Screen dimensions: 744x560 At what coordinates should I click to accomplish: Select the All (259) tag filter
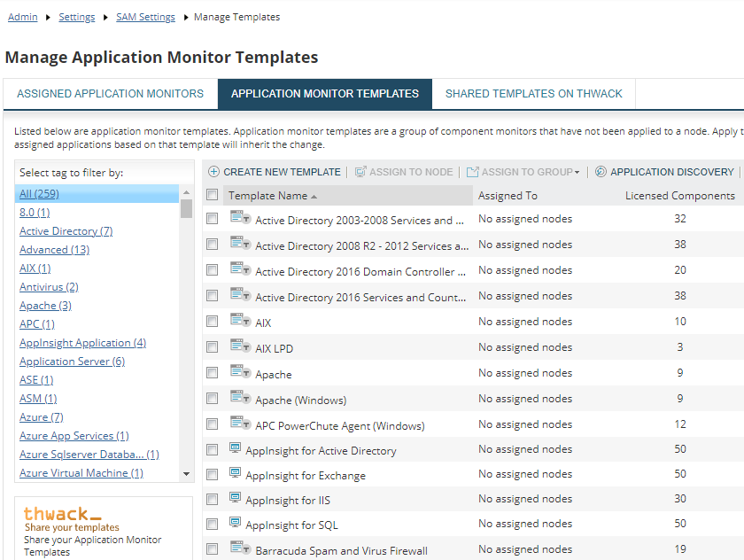39,193
